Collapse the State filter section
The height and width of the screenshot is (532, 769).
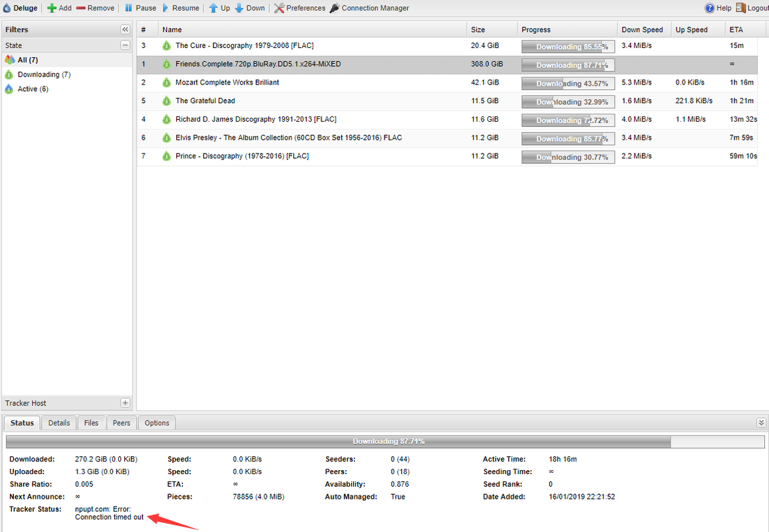pos(125,45)
